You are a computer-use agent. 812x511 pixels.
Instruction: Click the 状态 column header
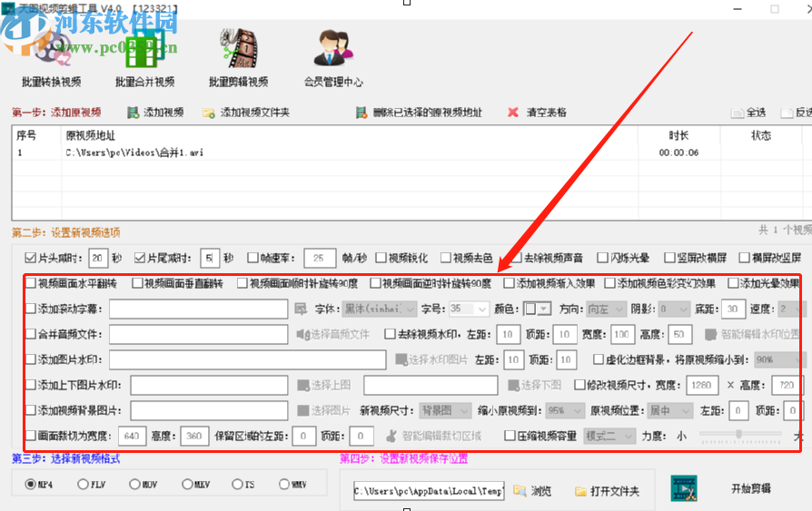click(761, 135)
